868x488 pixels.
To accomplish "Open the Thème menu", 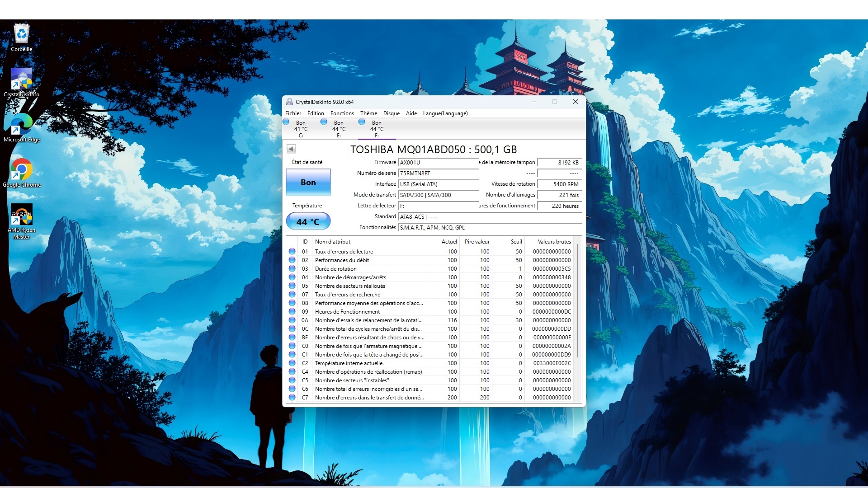I will tap(368, 113).
